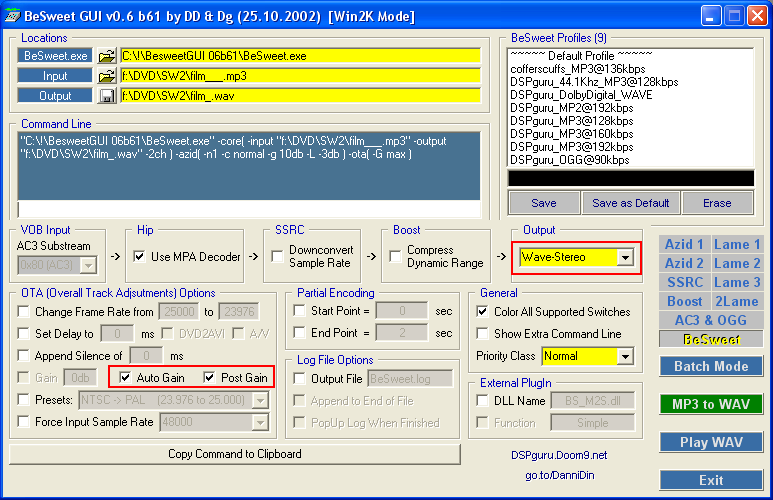Click extra command line white input bar
Viewport: 773px width, 500px height.
249,209
